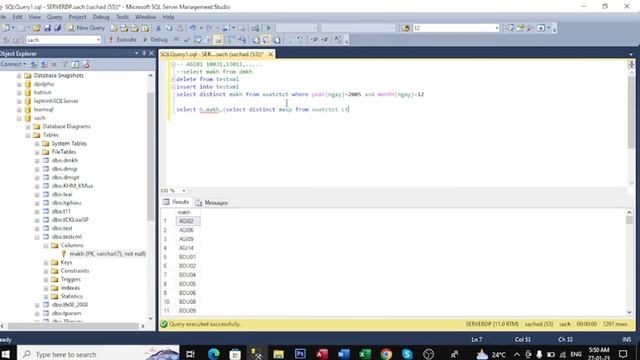Toggle IntelliSense Enabled highlighted icon
640x360 pixels.
coord(218,40)
